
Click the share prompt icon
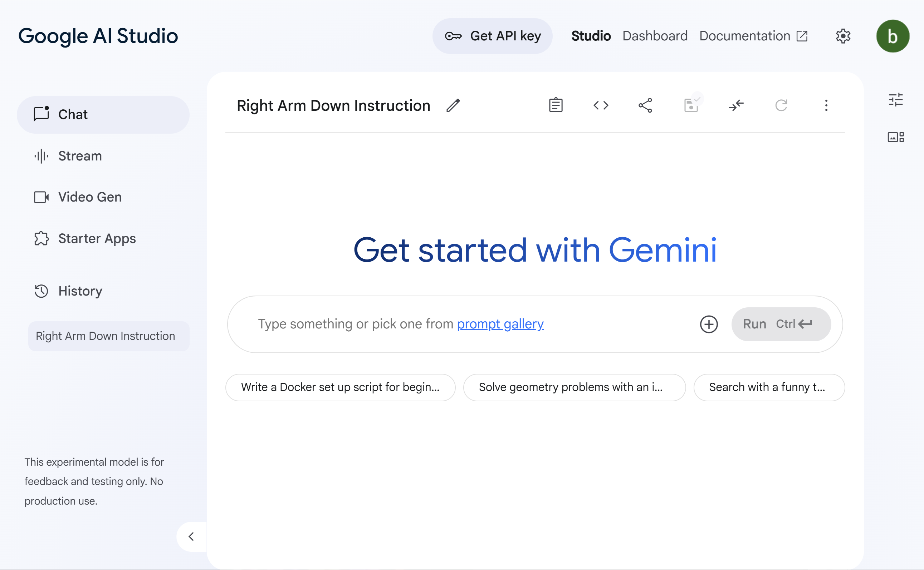645,105
